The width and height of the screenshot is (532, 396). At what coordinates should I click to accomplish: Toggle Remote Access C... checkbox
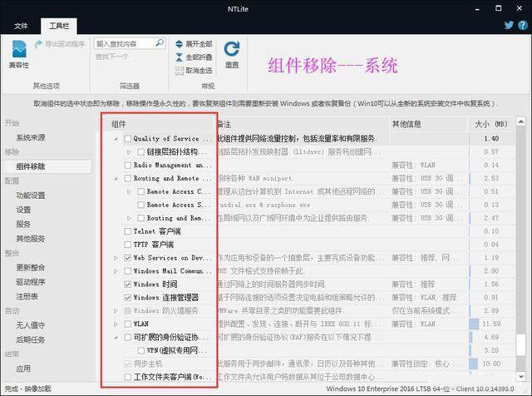(140, 191)
